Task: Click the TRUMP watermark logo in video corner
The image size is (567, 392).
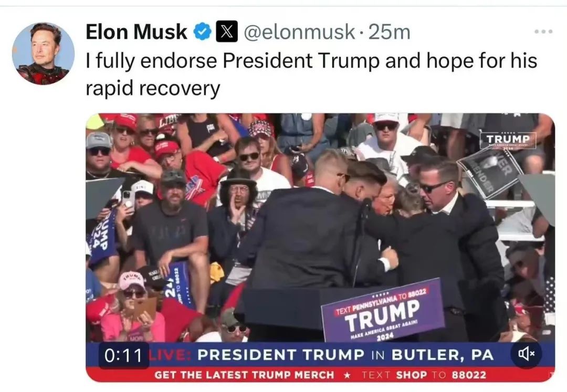Action: (508, 140)
